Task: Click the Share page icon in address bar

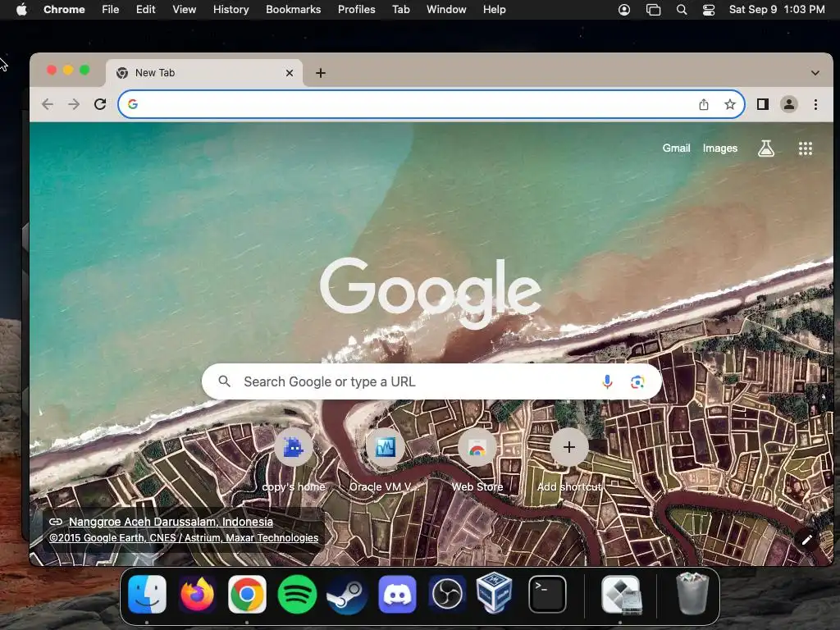Action: [704, 104]
